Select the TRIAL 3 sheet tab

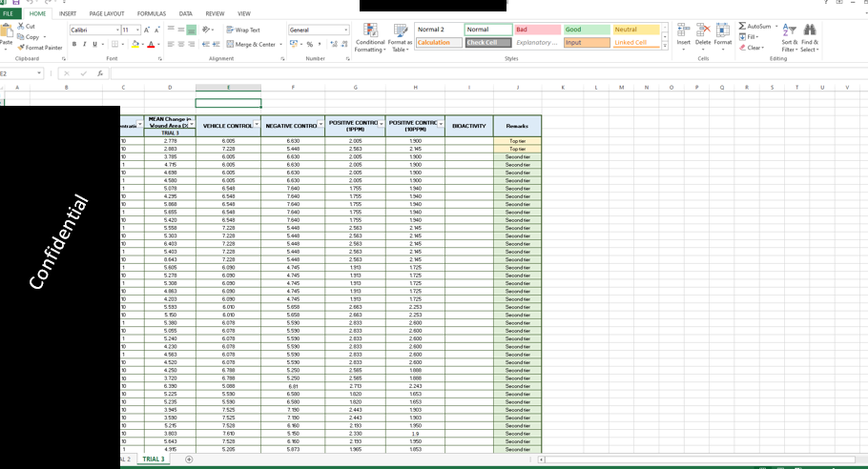[154, 459]
